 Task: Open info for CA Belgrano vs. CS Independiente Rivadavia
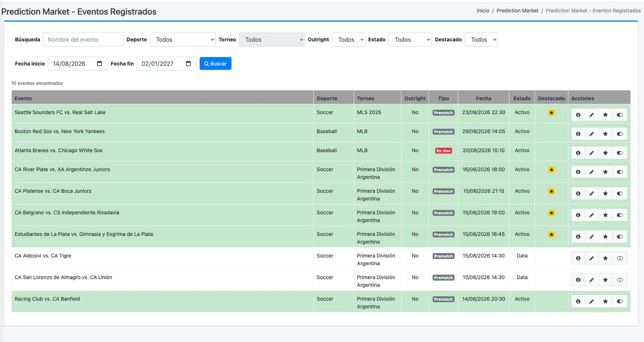click(x=578, y=215)
